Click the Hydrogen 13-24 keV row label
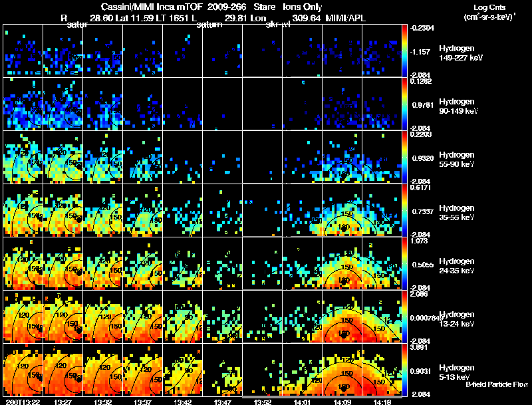This screenshot has height=405, width=532. point(457,319)
